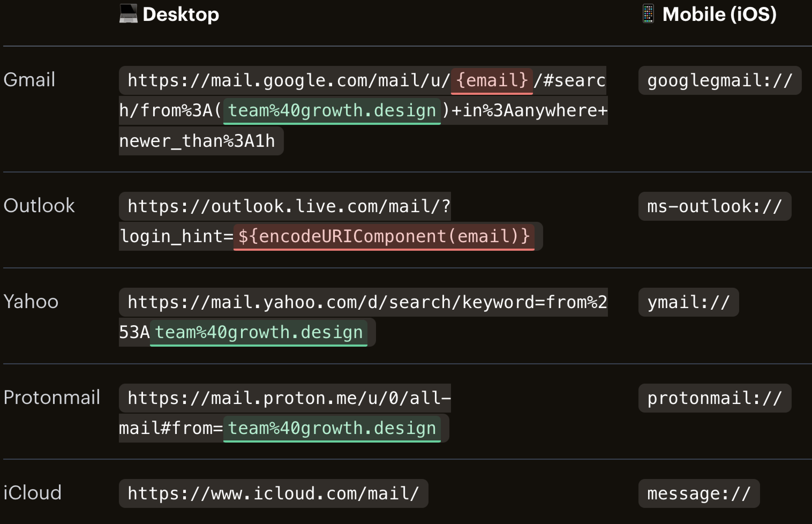Click the message:// iCloud scheme
The image size is (812, 524).
point(699,494)
